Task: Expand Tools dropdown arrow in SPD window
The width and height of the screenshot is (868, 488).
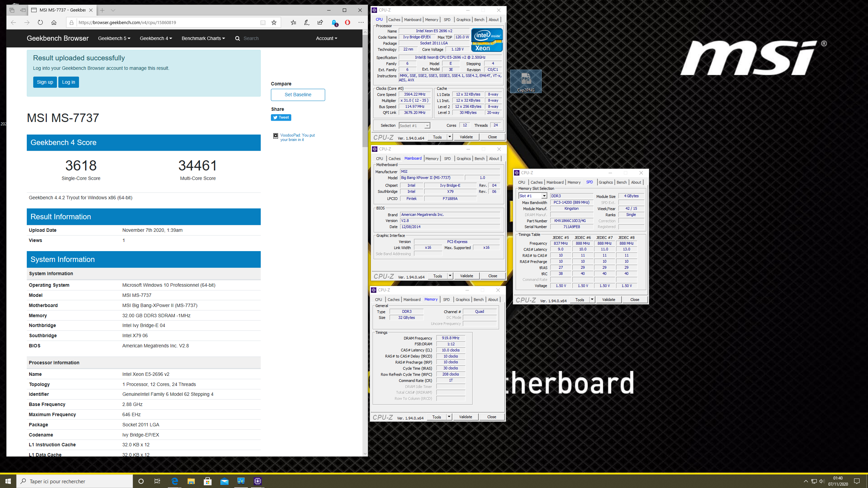Action: [x=592, y=300]
